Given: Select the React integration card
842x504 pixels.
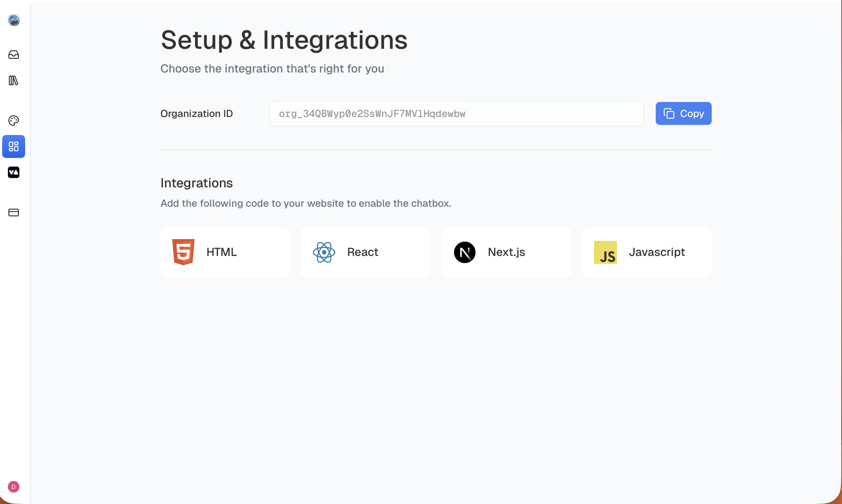Looking at the screenshot, I should (x=366, y=252).
